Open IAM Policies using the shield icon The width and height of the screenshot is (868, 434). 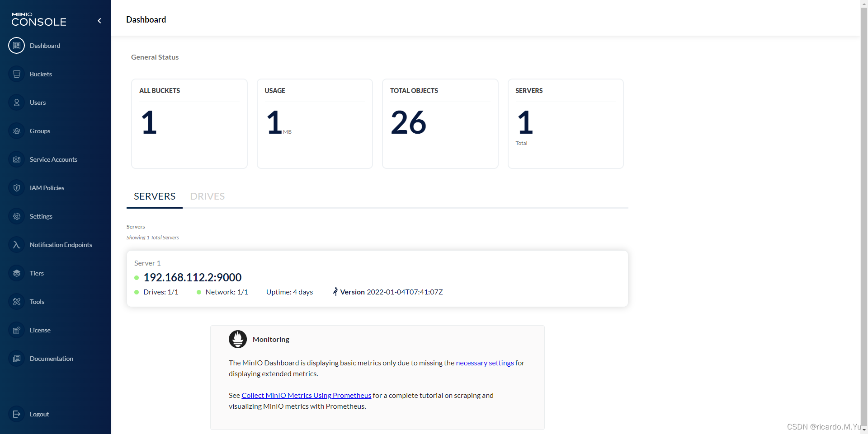tap(16, 187)
